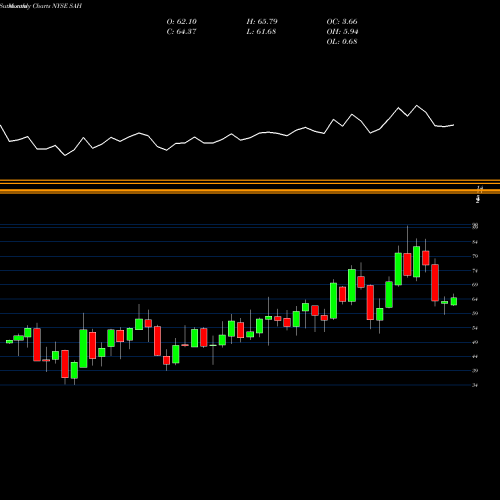Viewport: 500px width, 500px height.
Task: Click the 'Charts NYSE SAH' title text
Action: click(x=57, y=6)
